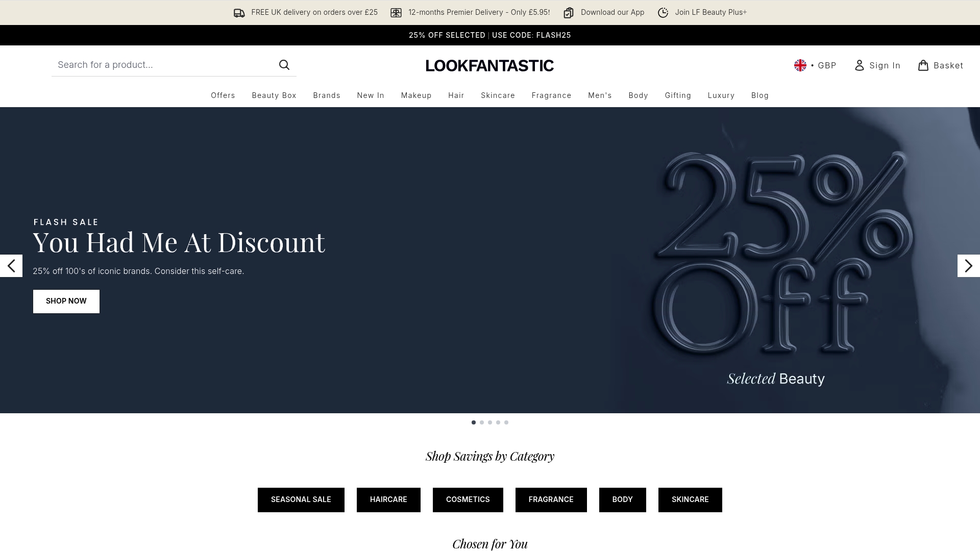
Task: Open the SEASONAL SALE category
Action: [x=301, y=499]
